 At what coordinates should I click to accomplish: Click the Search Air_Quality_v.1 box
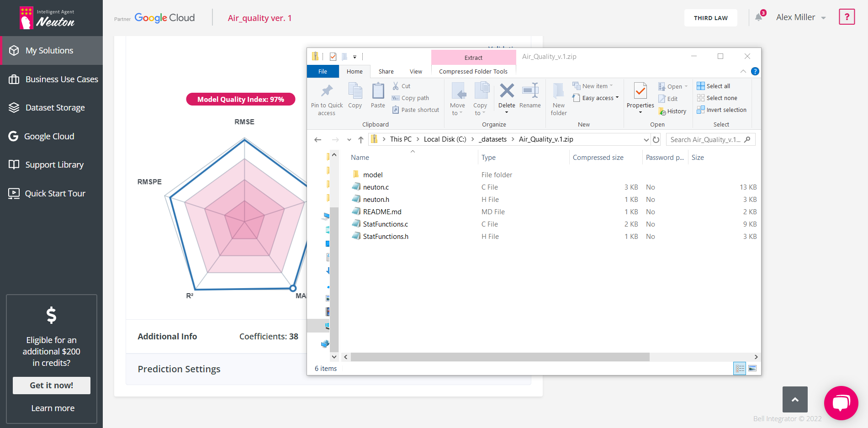(710, 139)
